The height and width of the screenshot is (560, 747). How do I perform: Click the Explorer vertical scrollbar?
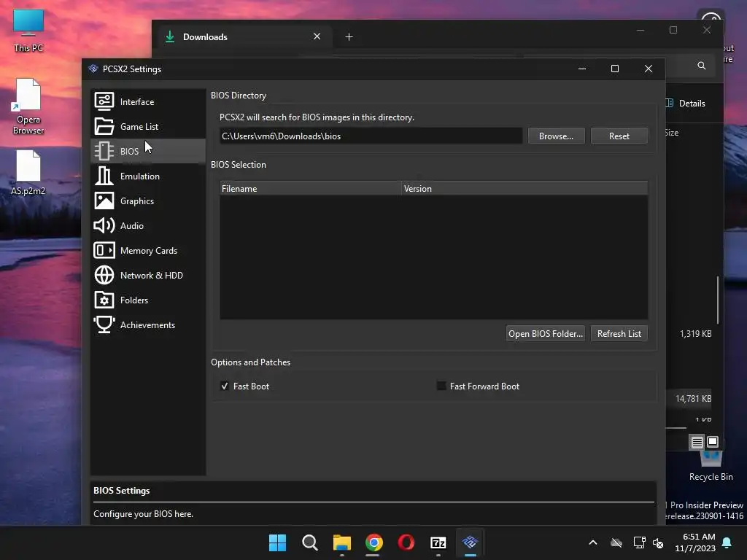(x=718, y=300)
